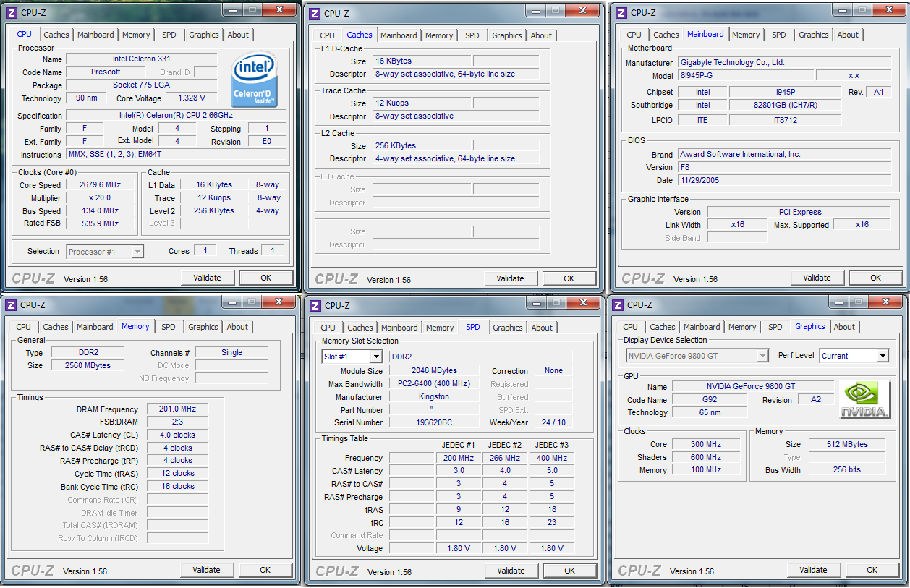Click Validate in the CPU tab window
Viewport: 910px width, 588px height.
pos(207,278)
